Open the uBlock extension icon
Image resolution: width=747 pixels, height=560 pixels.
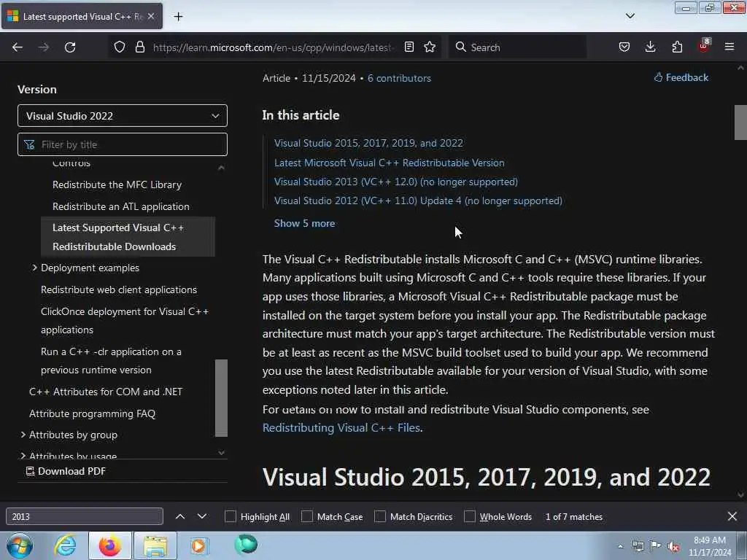[704, 46]
